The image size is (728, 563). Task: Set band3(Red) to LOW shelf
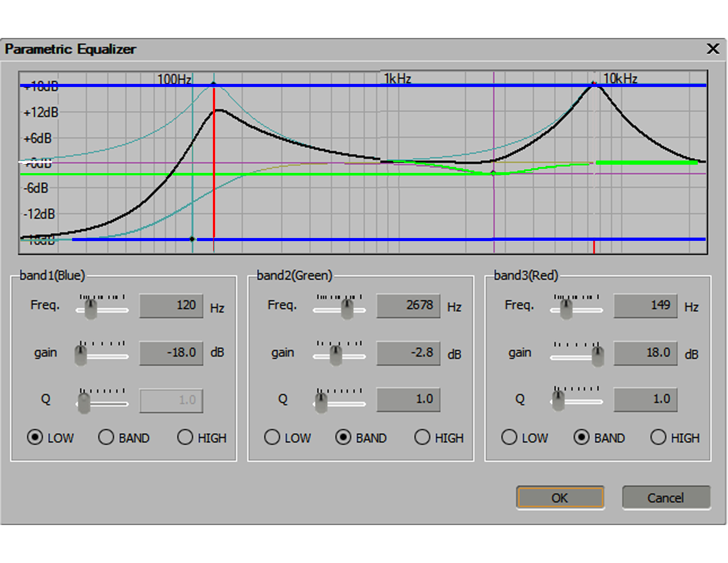point(509,437)
